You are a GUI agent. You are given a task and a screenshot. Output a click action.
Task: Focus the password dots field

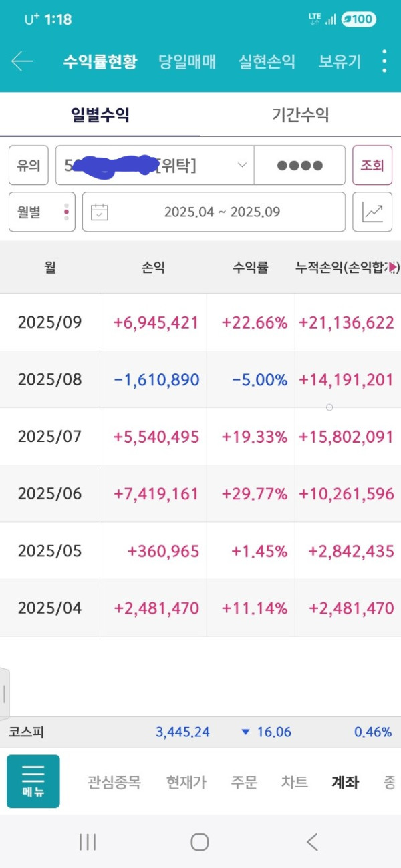[299, 165]
